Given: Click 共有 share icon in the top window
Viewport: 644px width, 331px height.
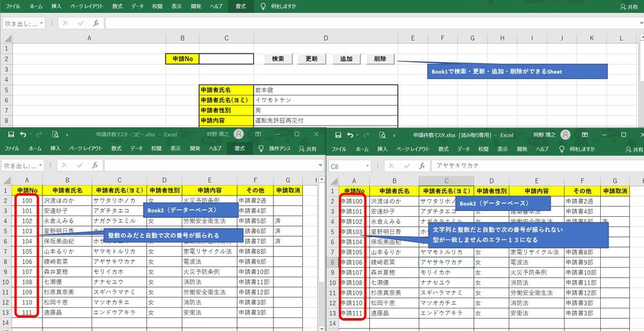Looking at the screenshot, I should 622,6.
